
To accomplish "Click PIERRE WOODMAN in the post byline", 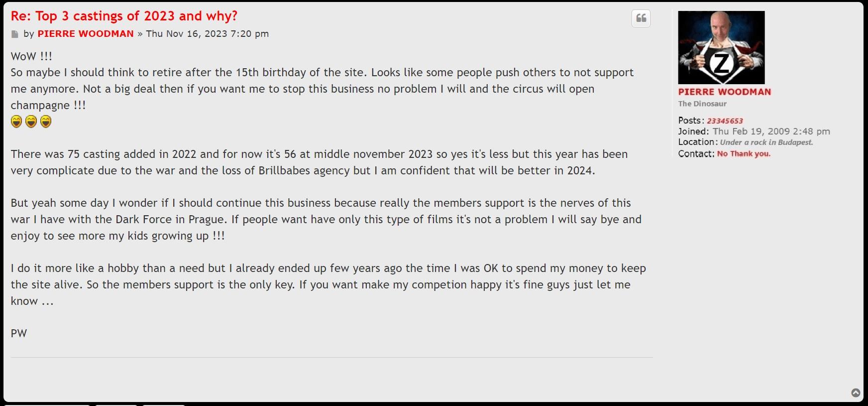I will click(86, 34).
